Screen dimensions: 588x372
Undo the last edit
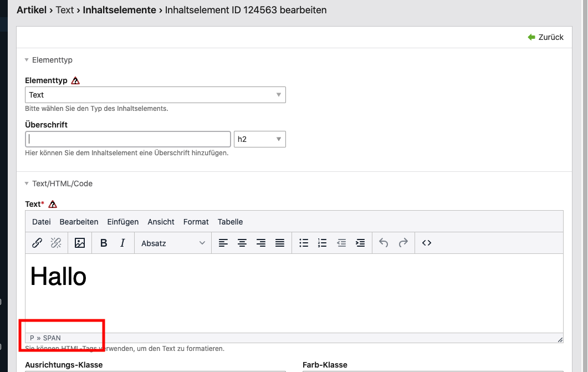(384, 243)
